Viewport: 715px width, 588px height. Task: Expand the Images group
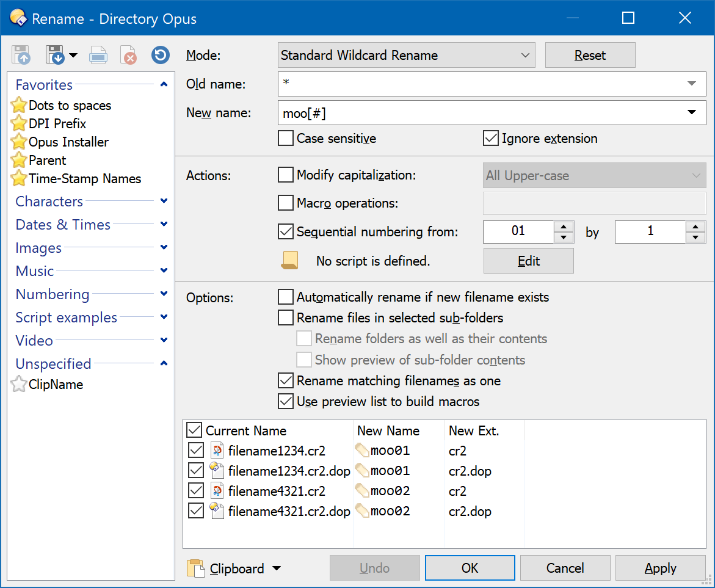pyautogui.click(x=164, y=247)
